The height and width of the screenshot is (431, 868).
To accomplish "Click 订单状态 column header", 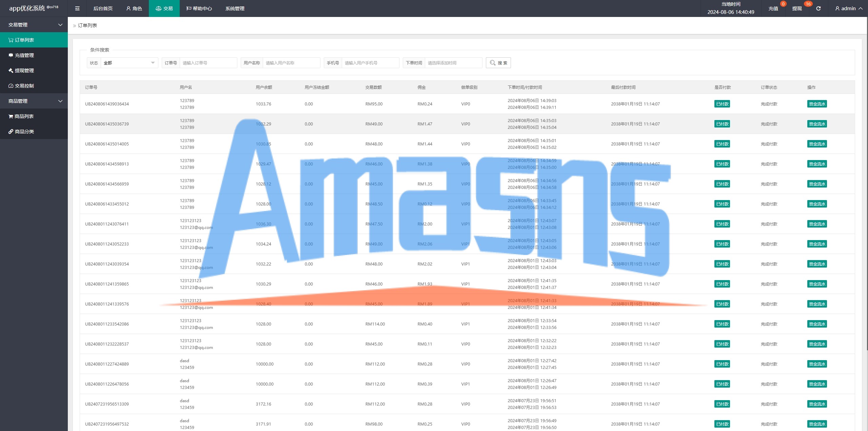I will pyautogui.click(x=769, y=87).
